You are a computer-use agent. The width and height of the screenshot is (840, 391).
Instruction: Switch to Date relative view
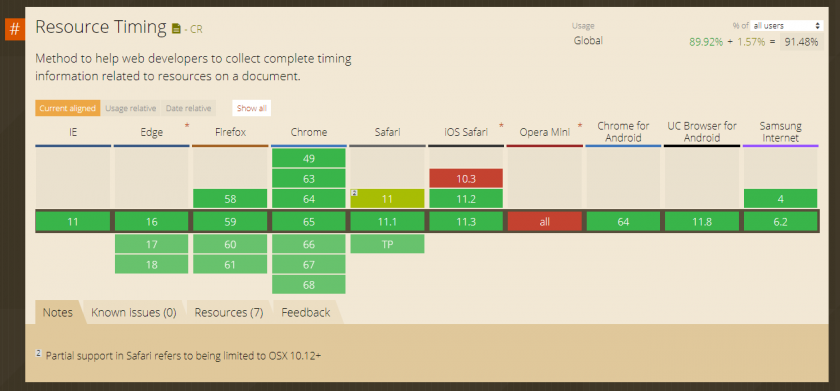pyautogui.click(x=189, y=108)
